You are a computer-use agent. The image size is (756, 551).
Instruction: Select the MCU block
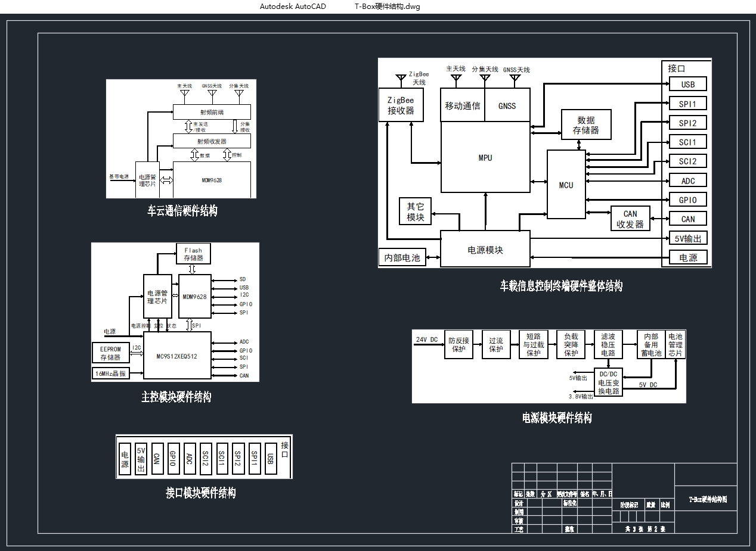click(x=566, y=185)
